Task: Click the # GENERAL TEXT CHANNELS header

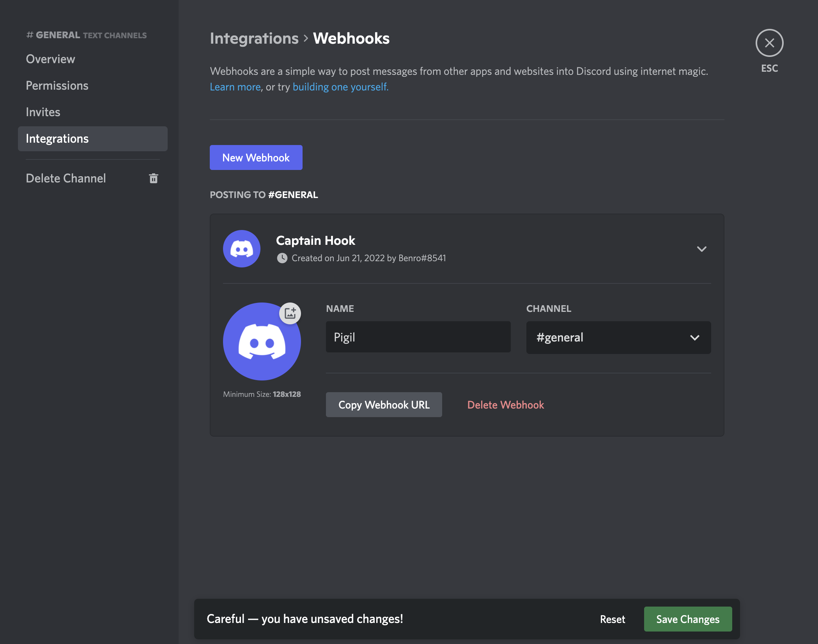Action: 86,35
